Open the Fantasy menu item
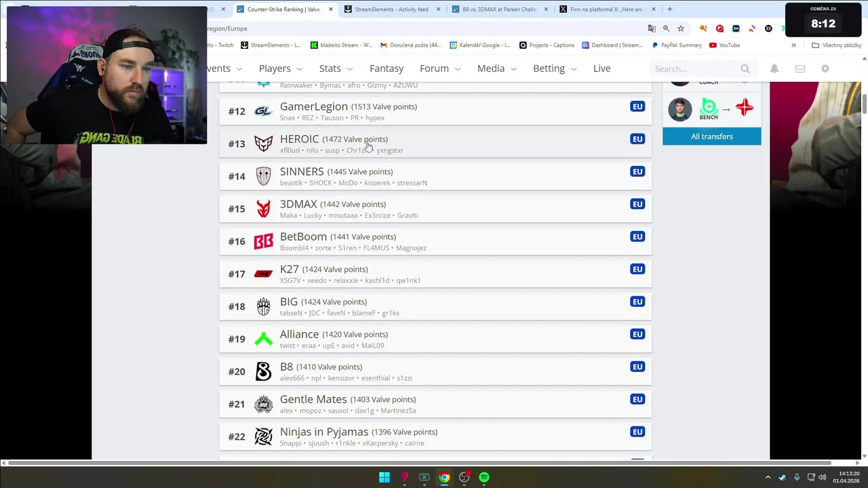868x488 pixels. click(387, 68)
